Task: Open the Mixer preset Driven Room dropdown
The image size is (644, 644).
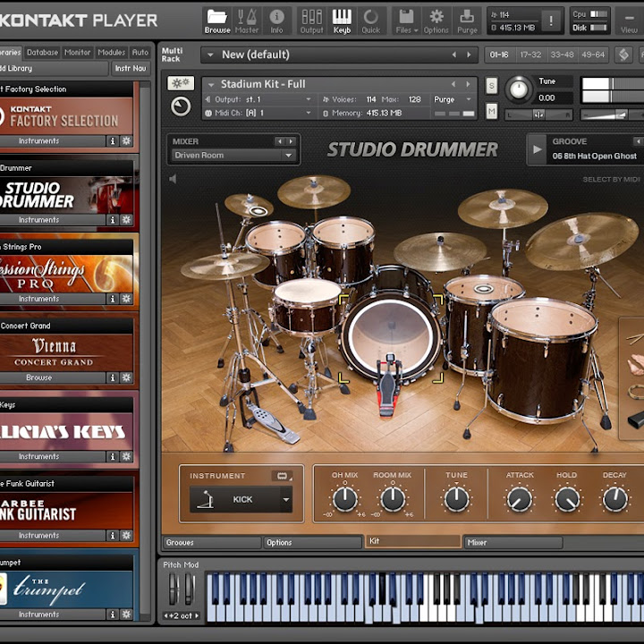Action: coord(233,156)
